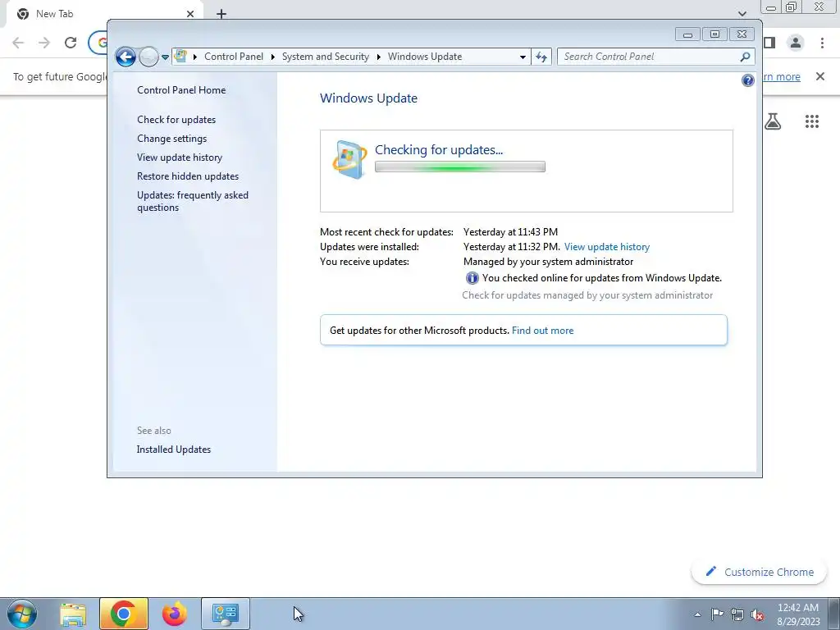Open Installed Updates link
840x630 pixels.
174,450
